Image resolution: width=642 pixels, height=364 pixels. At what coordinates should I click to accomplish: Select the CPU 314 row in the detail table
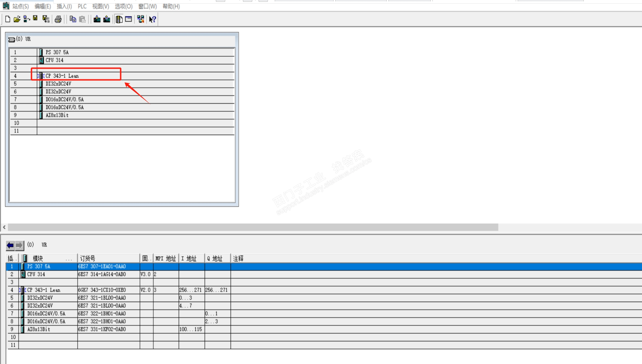36,274
